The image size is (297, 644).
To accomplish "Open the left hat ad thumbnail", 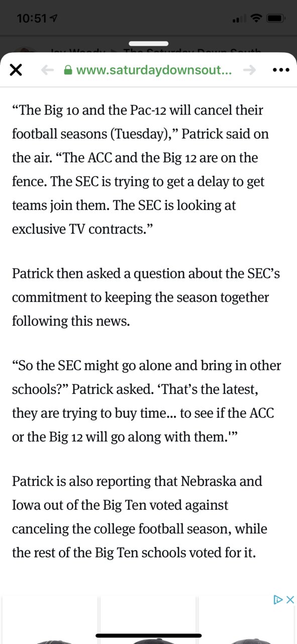I will (50, 620).
